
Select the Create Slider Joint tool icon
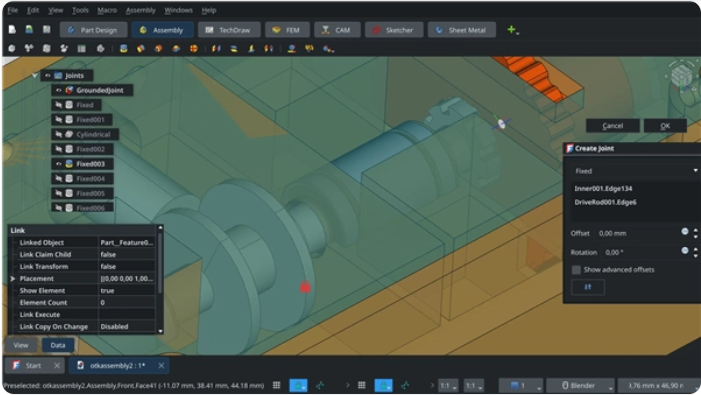click(176, 48)
